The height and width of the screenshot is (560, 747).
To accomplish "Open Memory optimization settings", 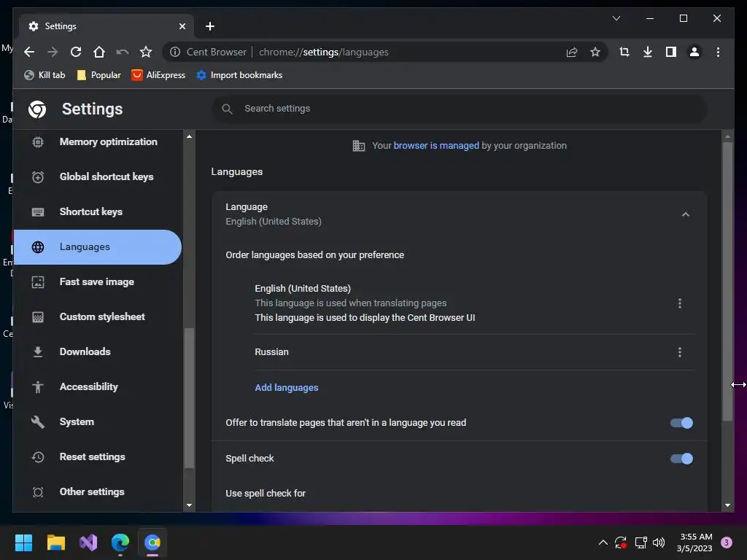I will (98, 142).
